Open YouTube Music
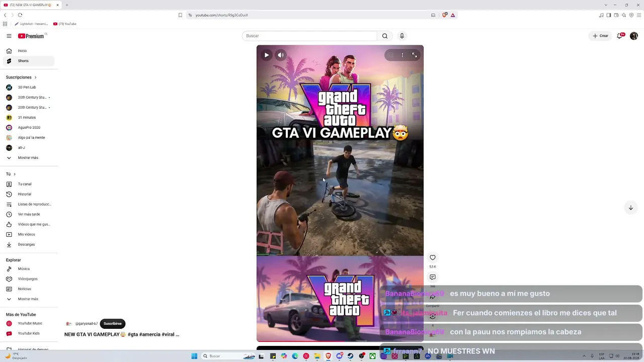The width and height of the screenshot is (644, 362). pos(28,323)
